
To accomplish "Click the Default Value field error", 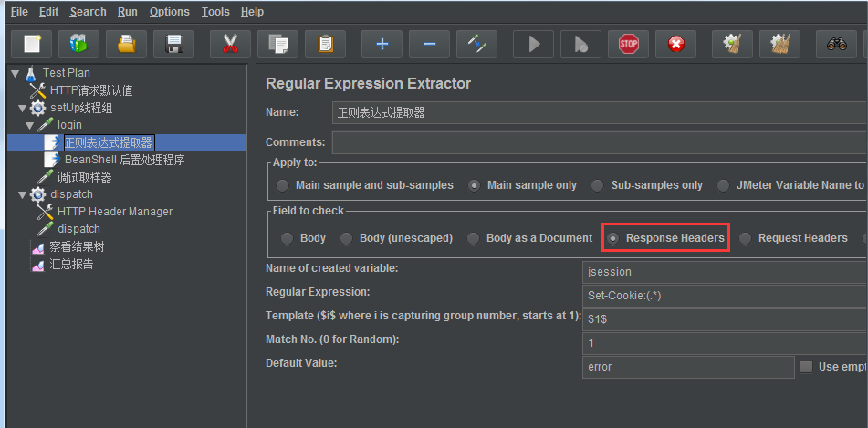I will [688, 367].
